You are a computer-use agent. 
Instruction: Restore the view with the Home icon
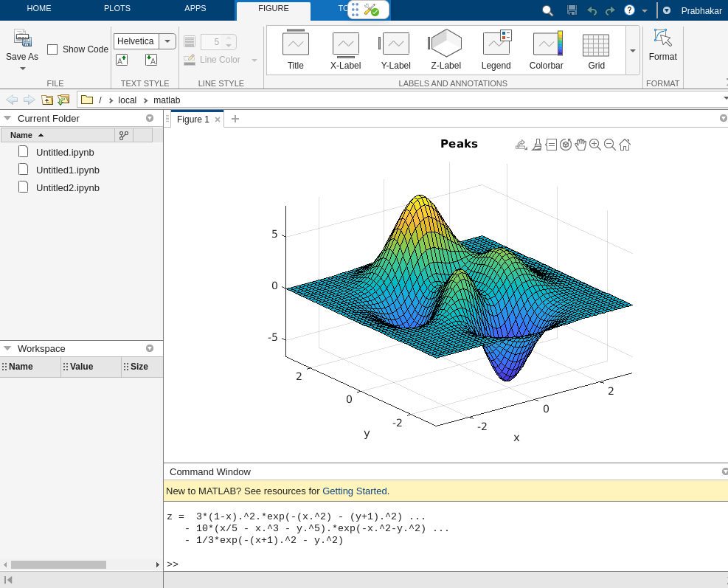625,145
